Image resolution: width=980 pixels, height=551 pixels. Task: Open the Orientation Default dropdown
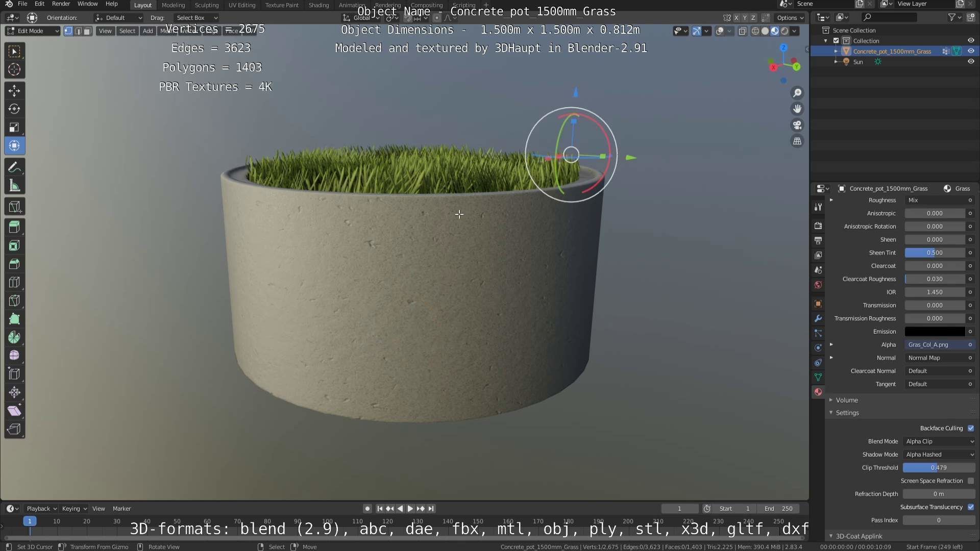point(118,18)
